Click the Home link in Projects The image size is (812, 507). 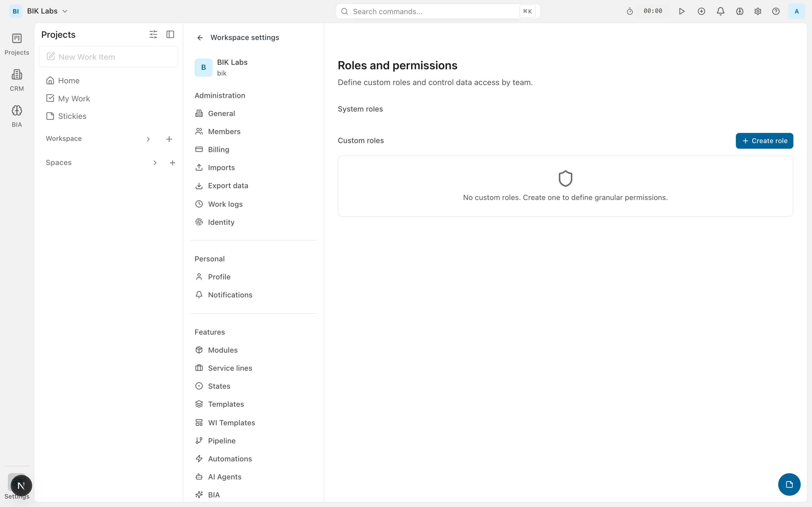[69, 81]
